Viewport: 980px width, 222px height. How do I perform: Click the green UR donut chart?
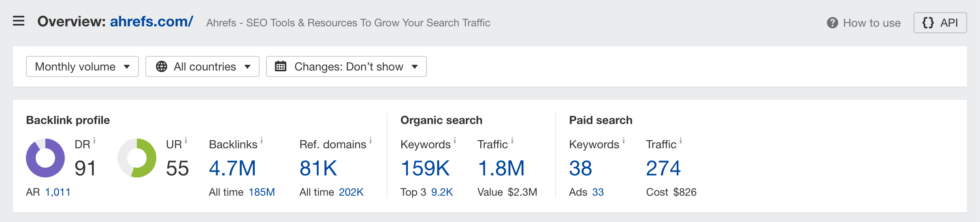click(x=137, y=158)
